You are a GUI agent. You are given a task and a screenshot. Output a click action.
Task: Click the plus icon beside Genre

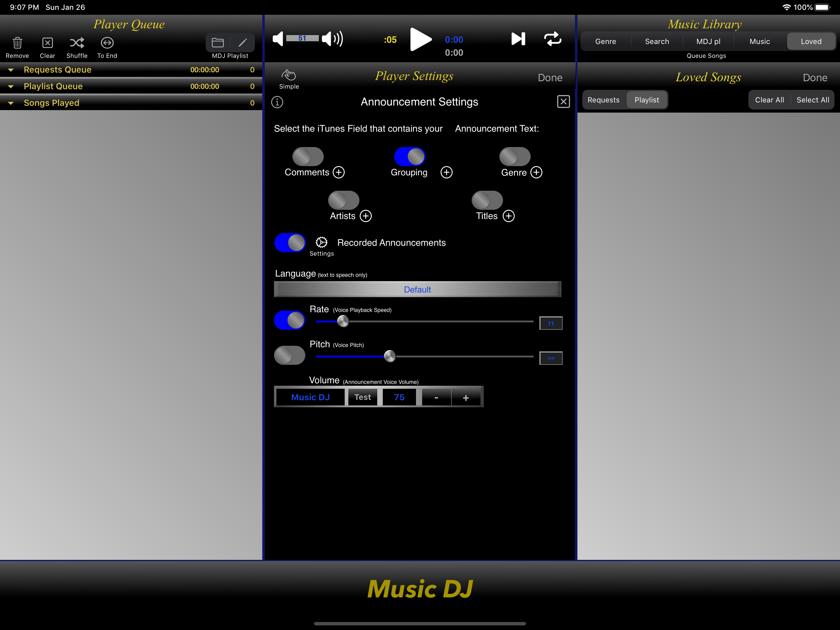click(536, 173)
